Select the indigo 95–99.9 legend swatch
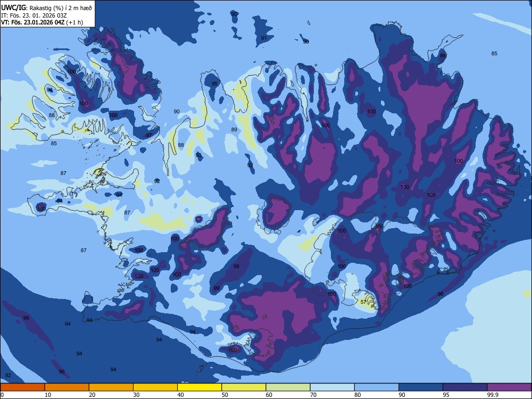This screenshot has height=399, width=532. pyautogui.click(x=465, y=387)
